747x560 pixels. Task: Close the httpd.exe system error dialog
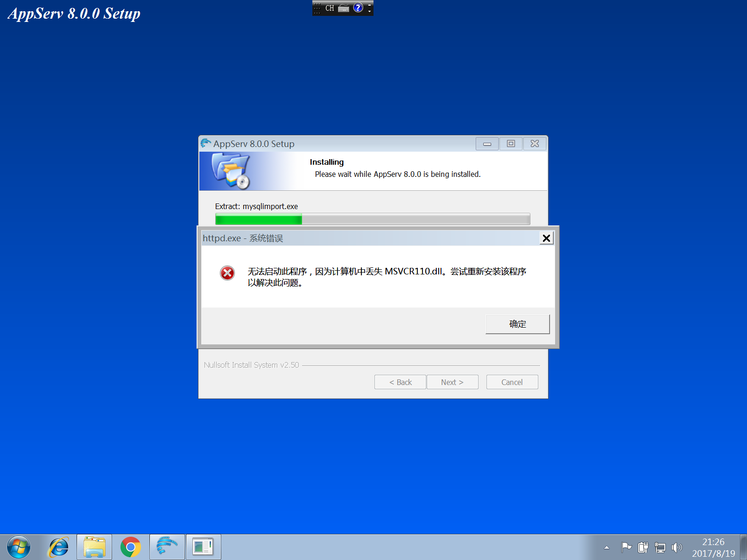pyautogui.click(x=546, y=238)
